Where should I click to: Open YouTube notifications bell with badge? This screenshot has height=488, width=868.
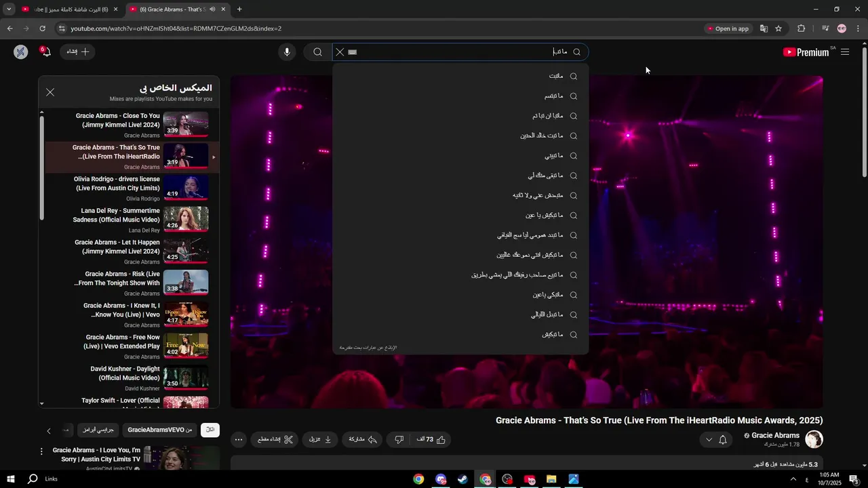coord(45,52)
